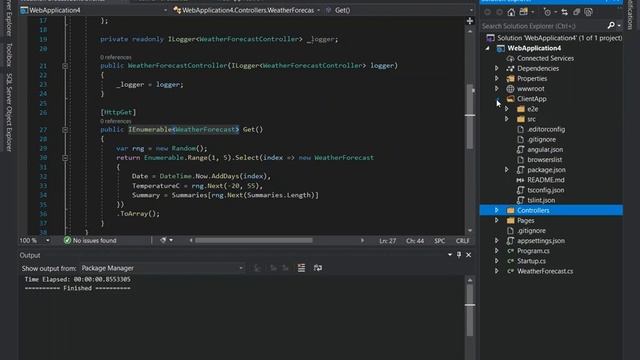Click the Show All Files icon
640x360 pixels.
point(588,12)
